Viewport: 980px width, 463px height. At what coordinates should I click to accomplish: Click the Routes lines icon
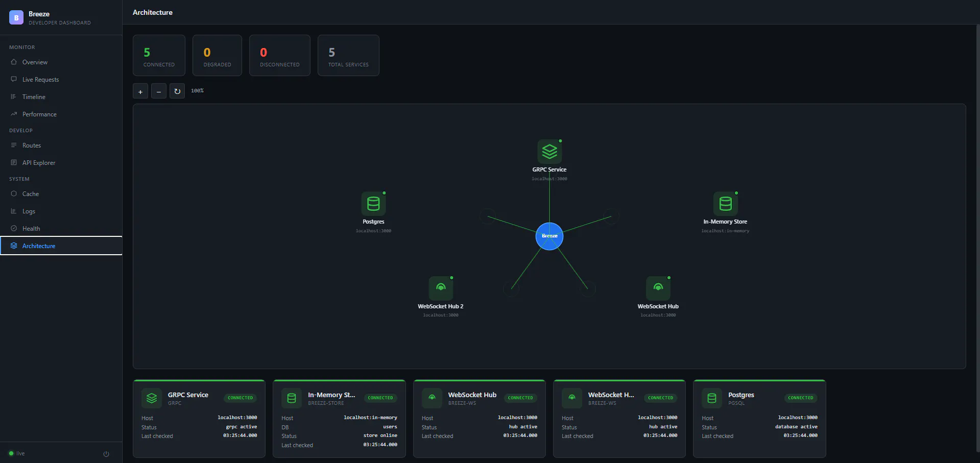pyautogui.click(x=14, y=145)
